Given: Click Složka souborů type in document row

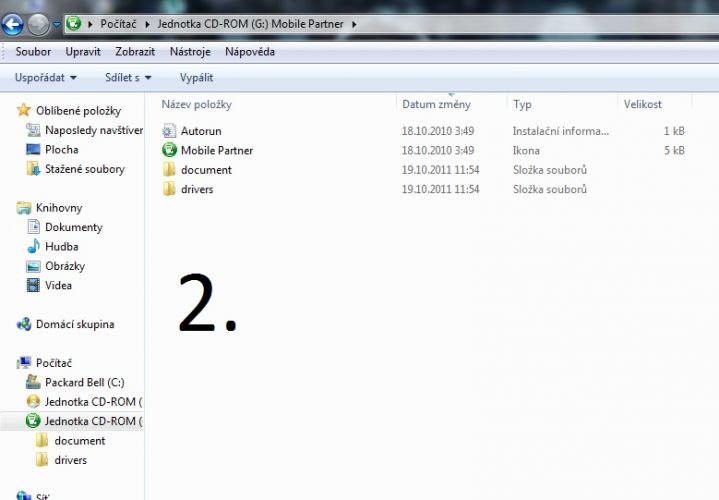Looking at the screenshot, I should click(x=550, y=170).
